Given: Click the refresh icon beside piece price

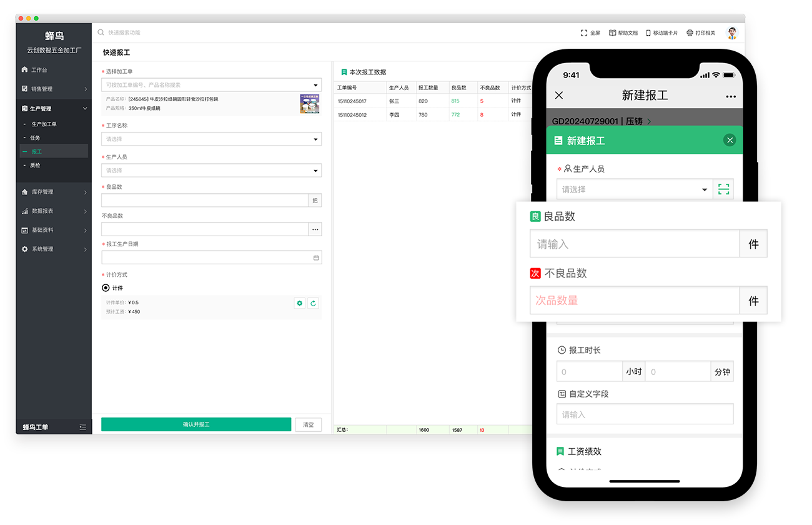Looking at the screenshot, I should click(314, 303).
